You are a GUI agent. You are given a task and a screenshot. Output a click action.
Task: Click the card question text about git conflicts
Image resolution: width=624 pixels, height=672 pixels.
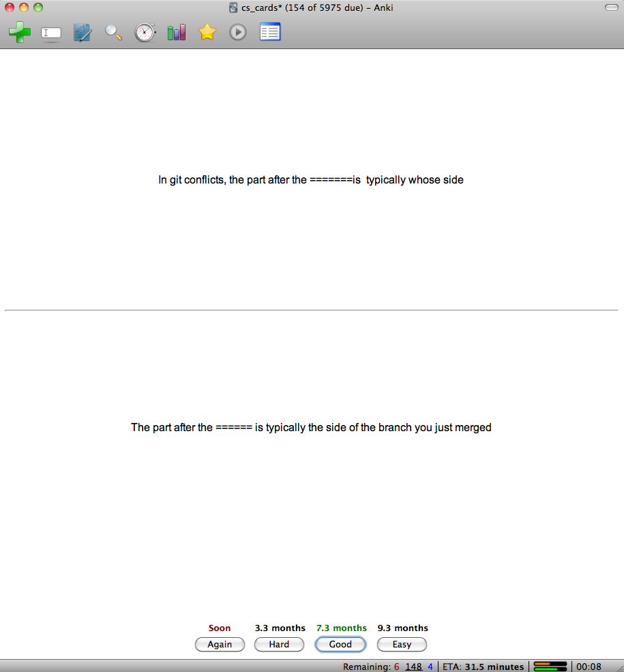tap(311, 180)
